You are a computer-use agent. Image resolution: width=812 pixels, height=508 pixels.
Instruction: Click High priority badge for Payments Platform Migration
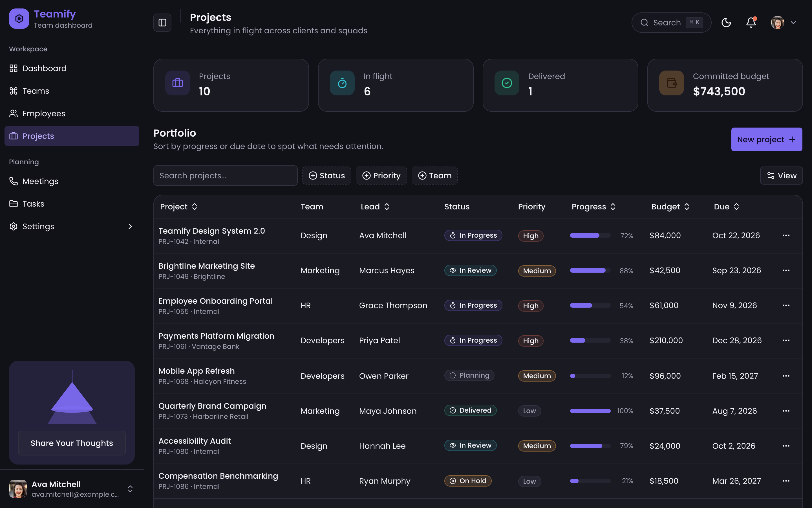(x=531, y=341)
